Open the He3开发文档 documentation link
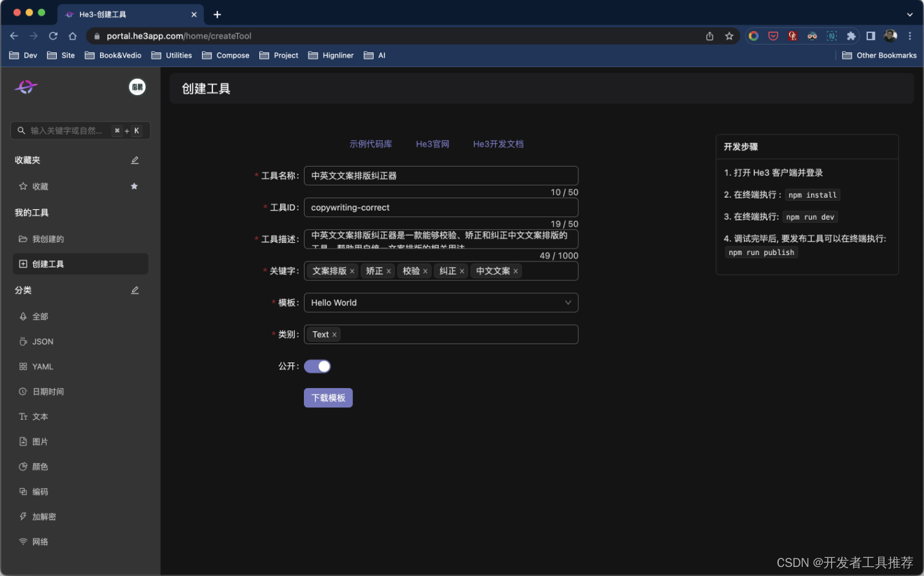Screen dimensions: 924x576 coord(498,144)
